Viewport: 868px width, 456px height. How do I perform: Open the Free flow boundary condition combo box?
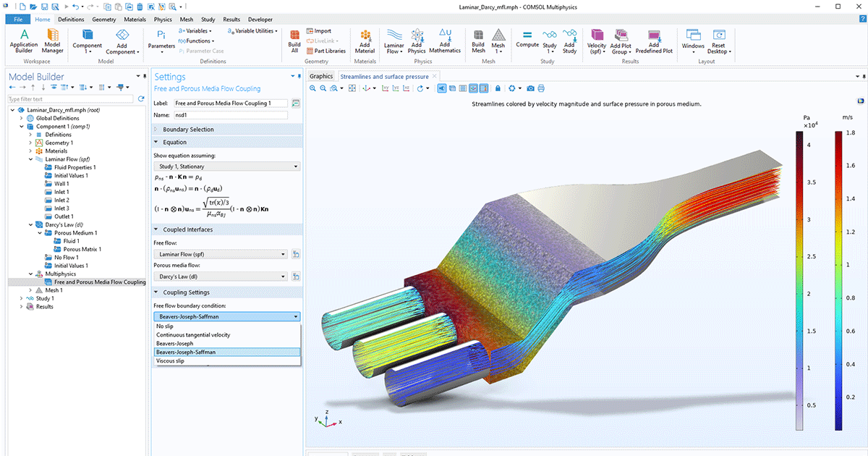tap(226, 316)
